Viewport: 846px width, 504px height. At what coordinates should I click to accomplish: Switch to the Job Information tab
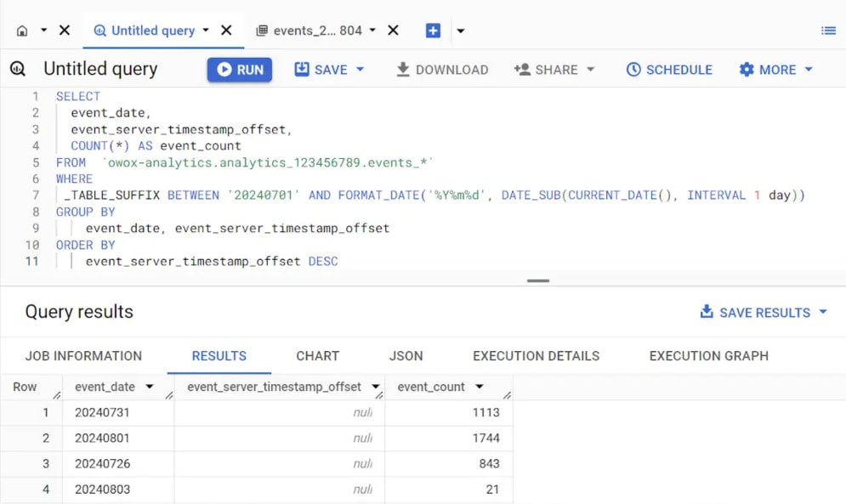click(83, 356)
